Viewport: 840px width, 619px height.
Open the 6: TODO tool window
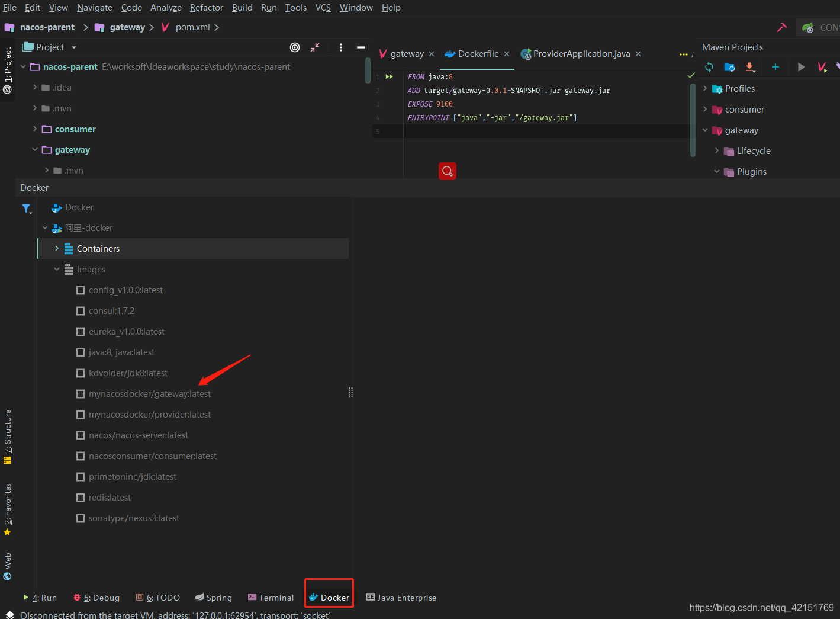[x=157, y=598]
